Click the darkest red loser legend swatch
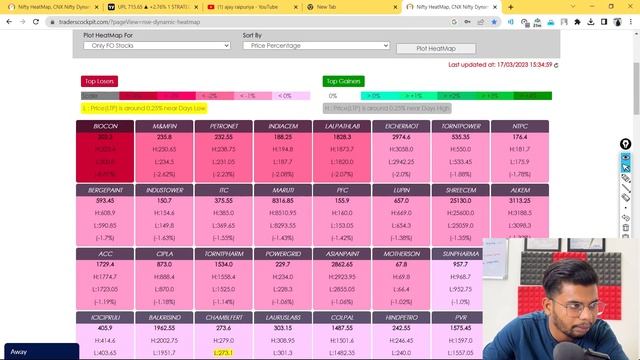The width and height of the screenshot is (640, 360). (x=138, y=96)
